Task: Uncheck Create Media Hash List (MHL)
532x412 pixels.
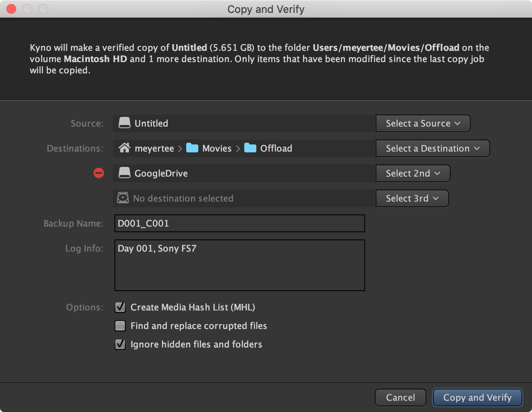Action: coord(120,307)
